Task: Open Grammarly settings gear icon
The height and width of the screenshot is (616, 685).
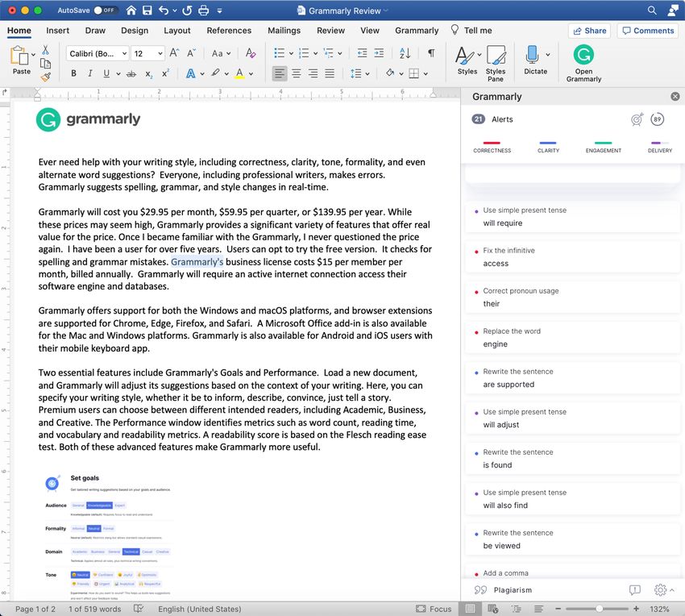Action: (660, 589)
